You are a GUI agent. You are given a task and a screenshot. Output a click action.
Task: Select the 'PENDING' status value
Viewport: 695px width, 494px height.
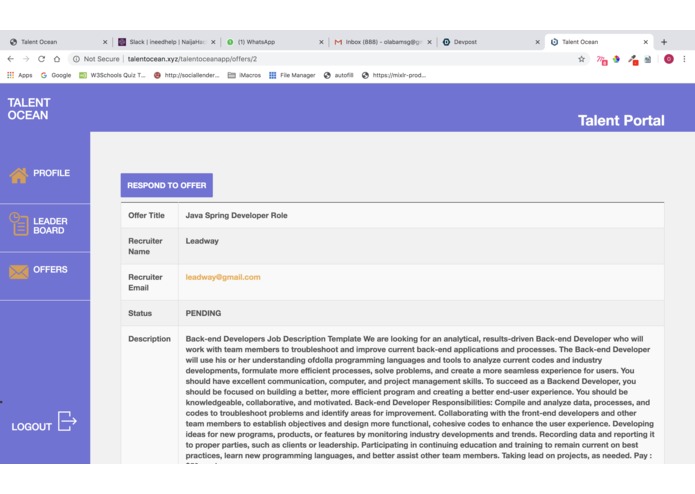[x=203, y=313]
